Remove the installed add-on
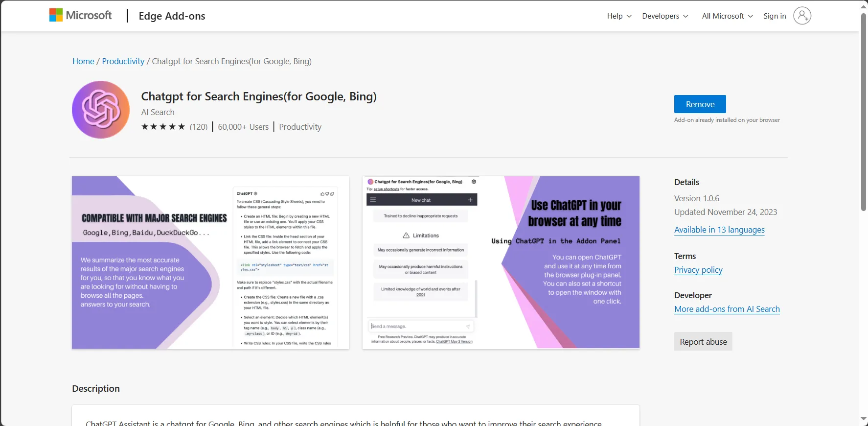This screenshot has height=426, width=868. click(700, 104)
